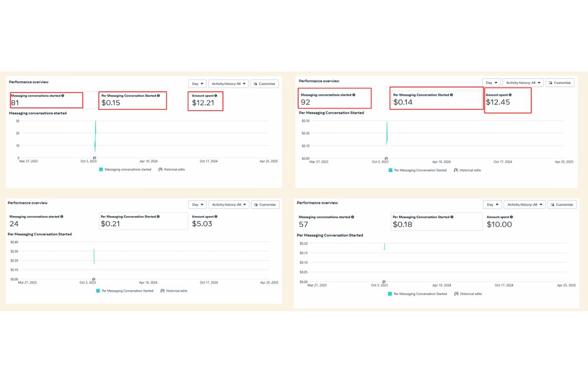Open Day dropdown in the $12.21 spend panel
This screenshot has height=392, width=588.
[197, 84]
